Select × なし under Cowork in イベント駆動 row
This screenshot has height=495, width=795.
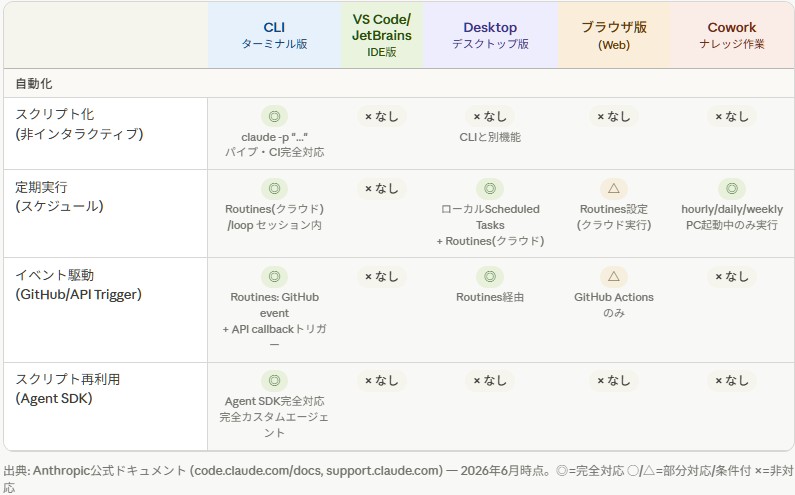pos(732,276)
